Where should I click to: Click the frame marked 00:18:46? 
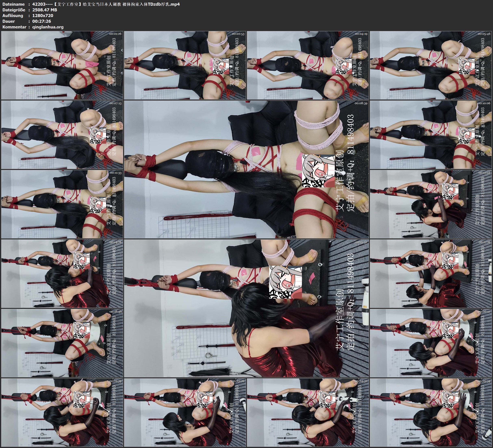click(62, 343)
